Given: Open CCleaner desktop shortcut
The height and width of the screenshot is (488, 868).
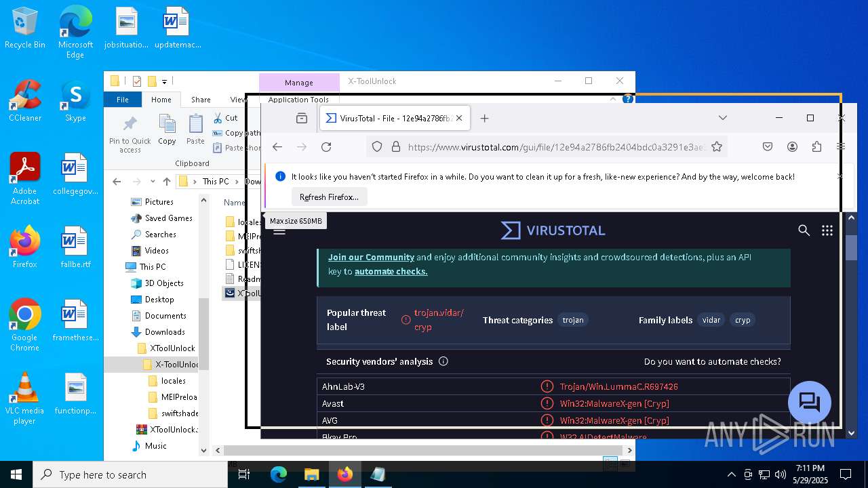Looking at the screenshot, I should click(25, 102).
